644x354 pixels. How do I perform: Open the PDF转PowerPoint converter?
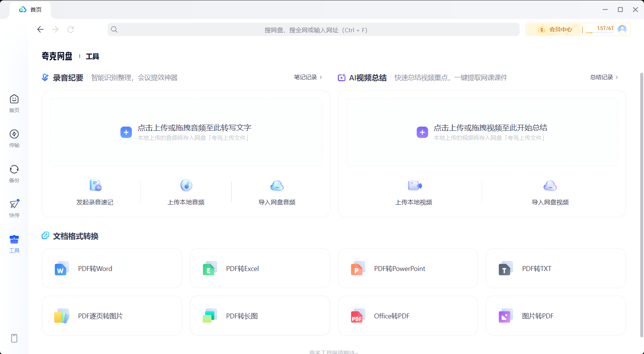coord(408,268)
